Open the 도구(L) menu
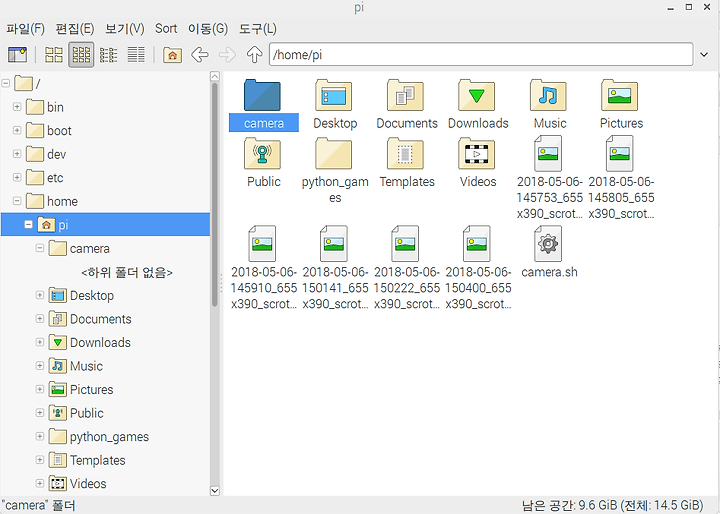720x514 pixels. coord(258,29)
